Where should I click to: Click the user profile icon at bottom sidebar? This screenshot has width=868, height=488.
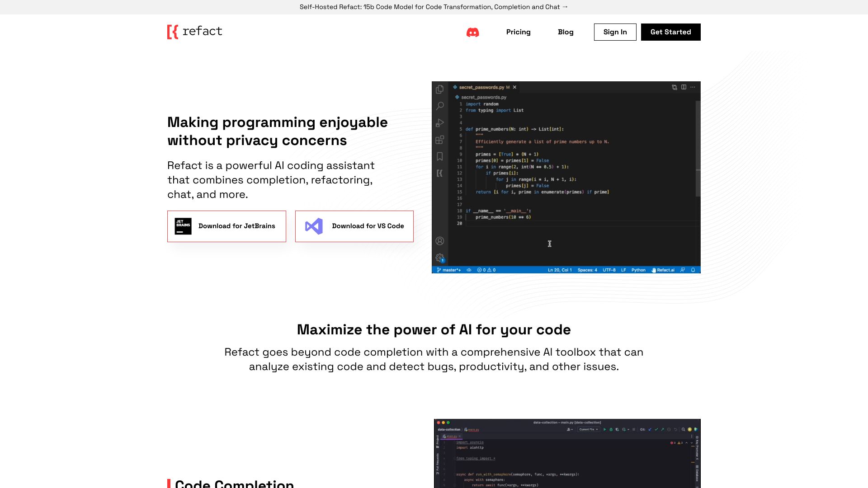coord(440,241)
